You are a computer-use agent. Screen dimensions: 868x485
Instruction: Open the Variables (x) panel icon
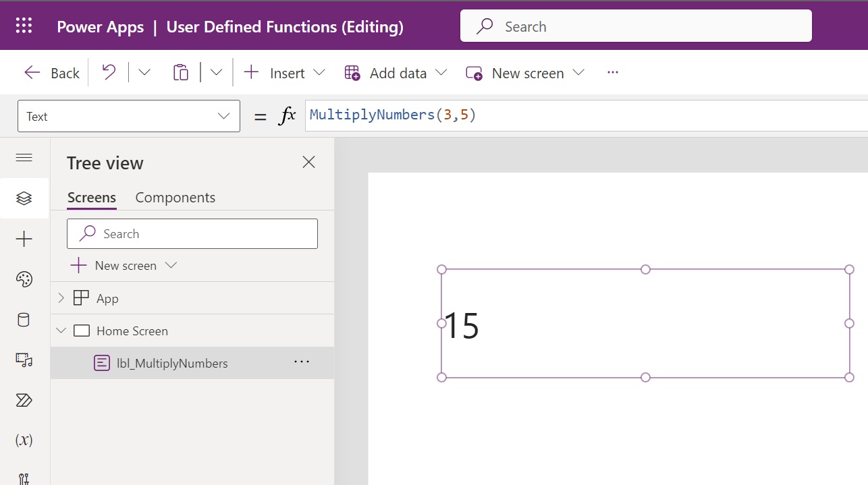click(24, 440)
